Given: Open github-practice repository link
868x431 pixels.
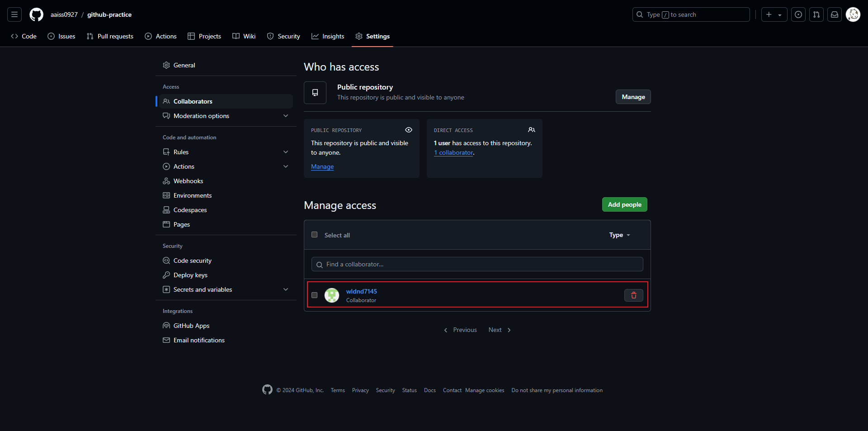Looking at the screenshot, I should pyautogui.click(x=109, y=14).
